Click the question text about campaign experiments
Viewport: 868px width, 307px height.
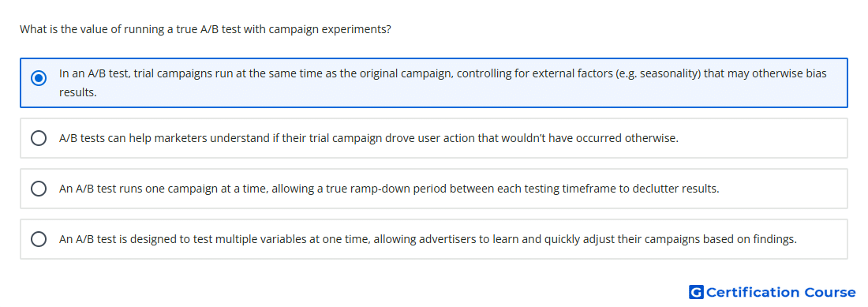pyautogui.click(x=205, y=29)
